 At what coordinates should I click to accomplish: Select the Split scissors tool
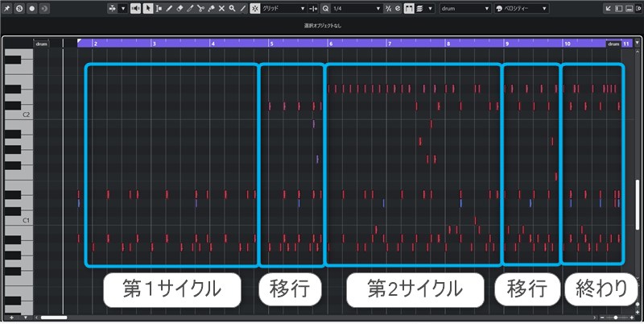tap(200, 9)
